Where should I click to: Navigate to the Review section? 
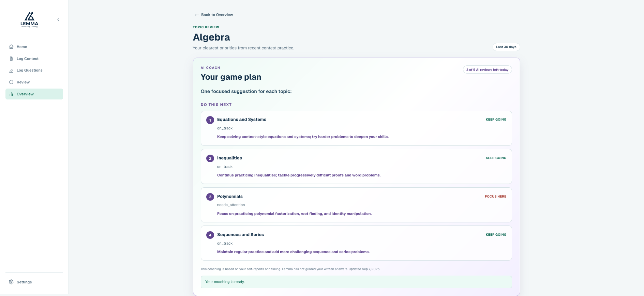(34, 82)
